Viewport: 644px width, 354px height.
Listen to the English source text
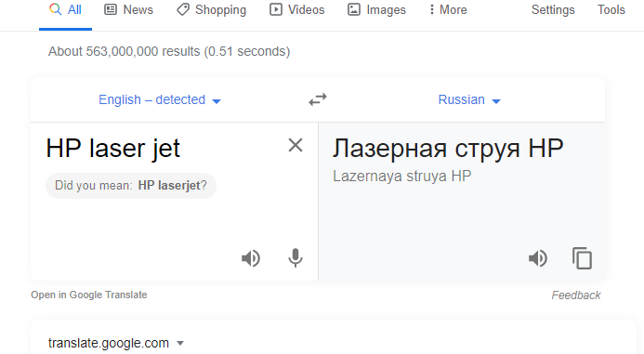(251, 258)
